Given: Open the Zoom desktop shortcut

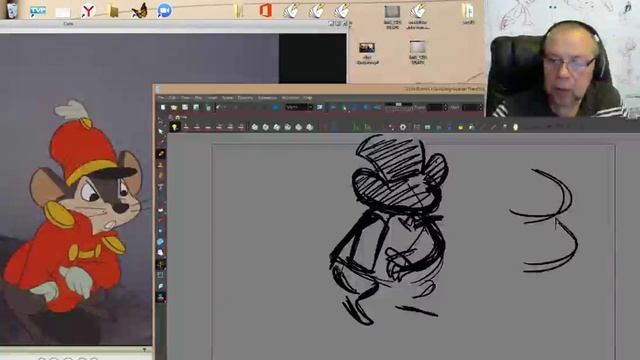Looking at the screenshot, I should point(164,11).
